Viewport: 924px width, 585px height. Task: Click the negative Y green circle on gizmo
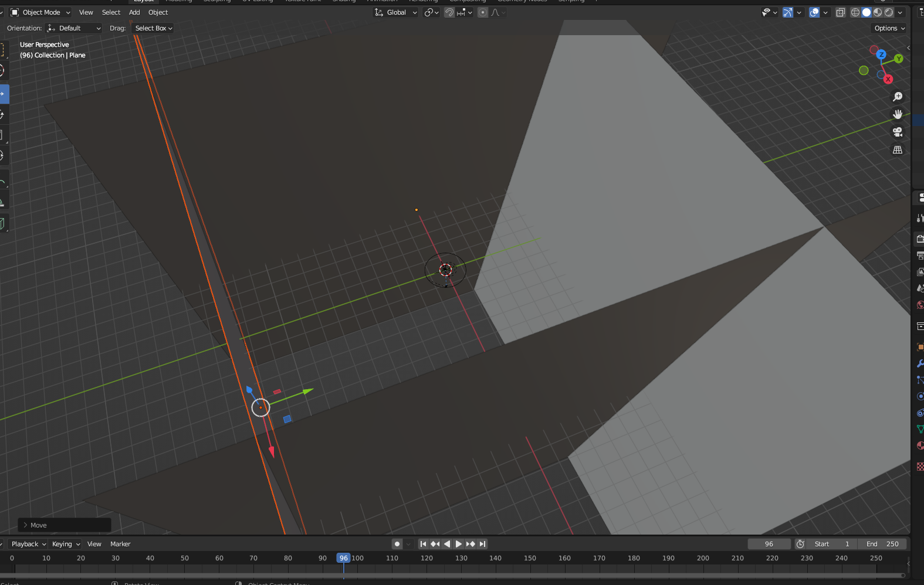coord(864,70)
